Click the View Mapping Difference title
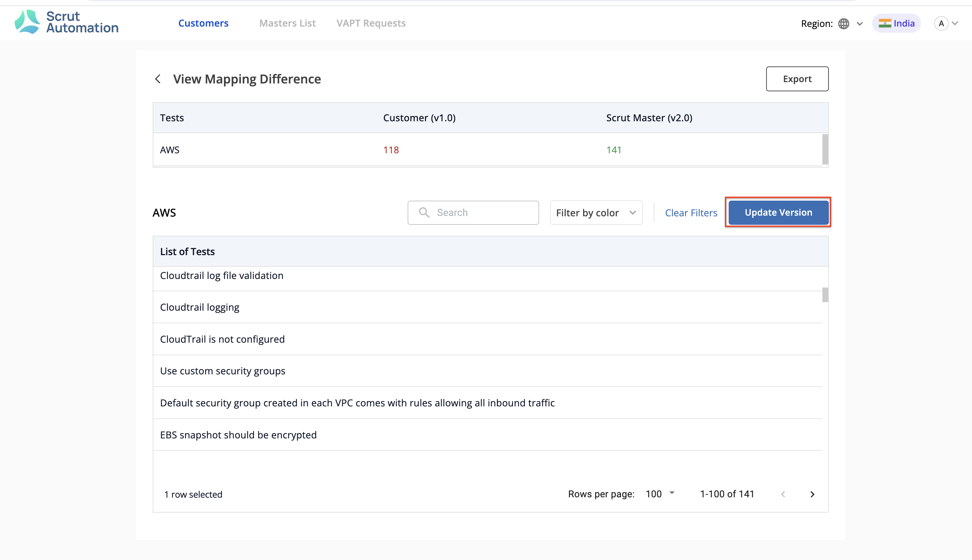The width and height of the screenshot is (972, 560). 247,79
